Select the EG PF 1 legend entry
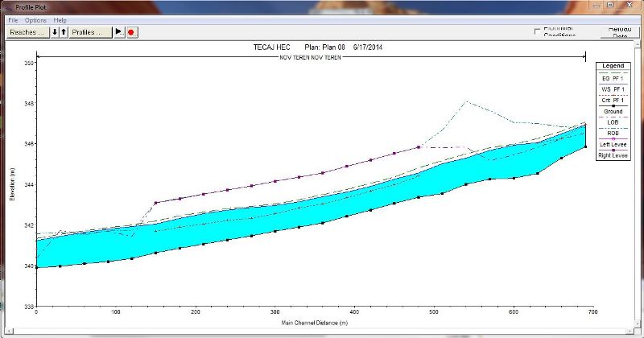 pyautogui.click(x=613, y=76)
